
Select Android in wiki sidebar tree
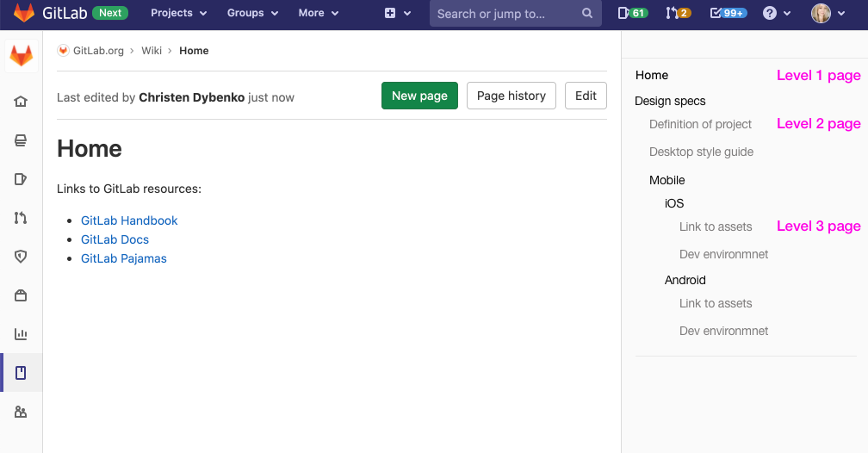(x=685, y=280)
